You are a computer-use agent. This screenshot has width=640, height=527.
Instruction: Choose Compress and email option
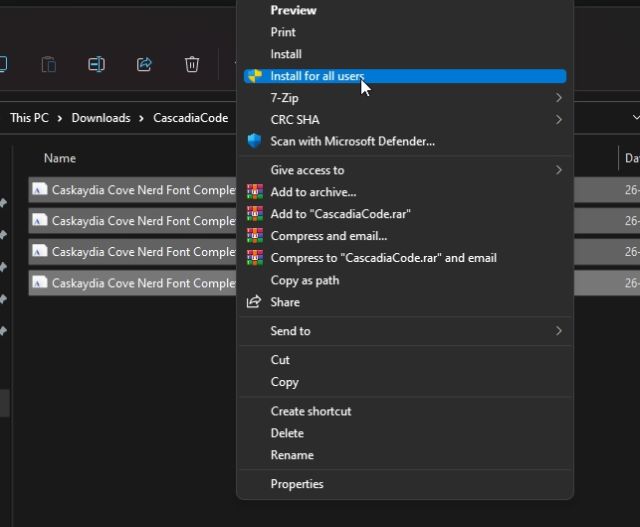[328, 236]
